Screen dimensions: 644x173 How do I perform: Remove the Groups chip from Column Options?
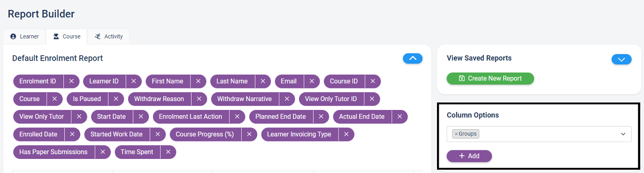click(x=456, y=134)
